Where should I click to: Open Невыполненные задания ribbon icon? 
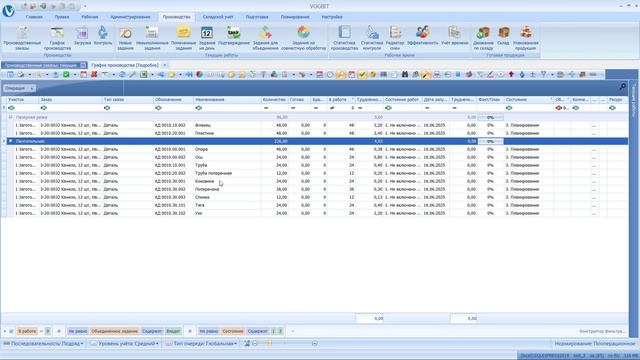(152, 38)
